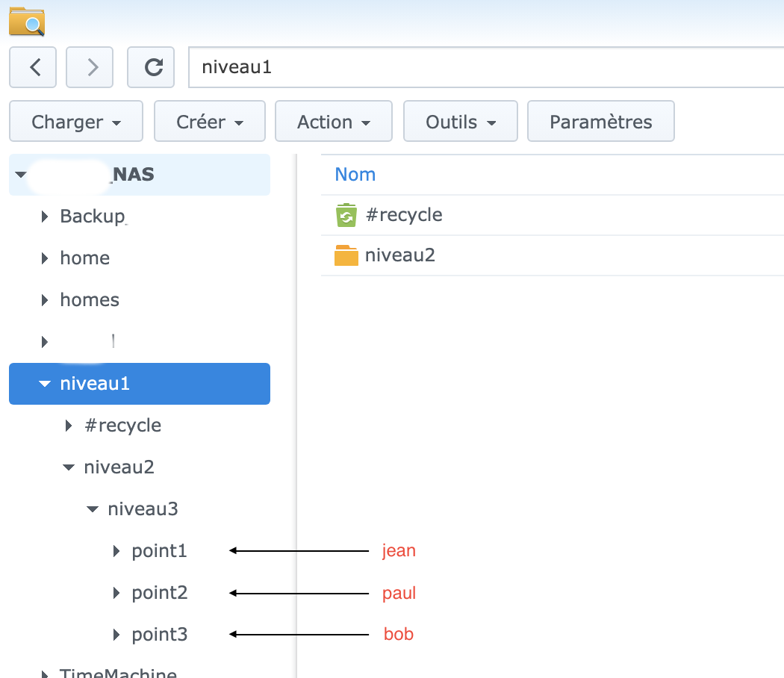Collapse the niveau3 tree node
Viewport: 784px width, 678px height.
coord(93,509)
